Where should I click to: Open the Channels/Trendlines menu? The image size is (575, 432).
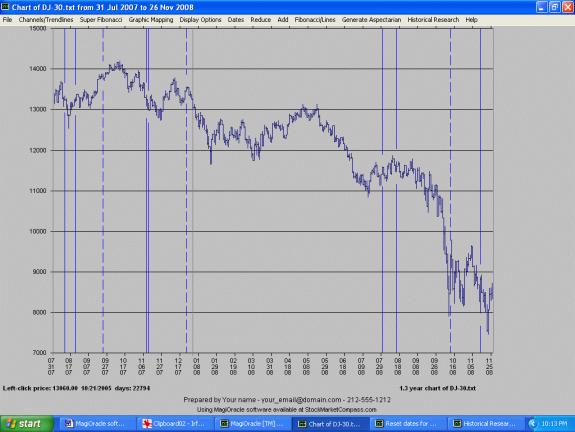click(46, 20)
